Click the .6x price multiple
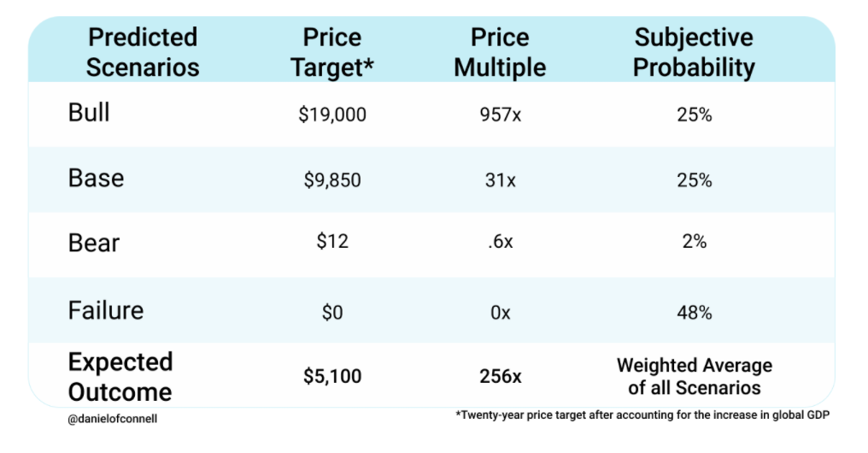 [x=500, y=243]
